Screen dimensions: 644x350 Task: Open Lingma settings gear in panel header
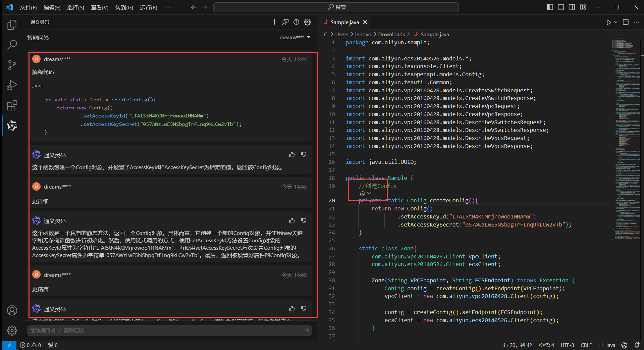307,22
